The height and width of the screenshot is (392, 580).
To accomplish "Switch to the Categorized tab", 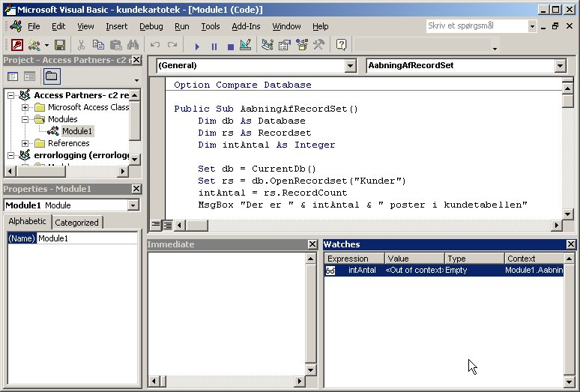I will click(76, 223).
